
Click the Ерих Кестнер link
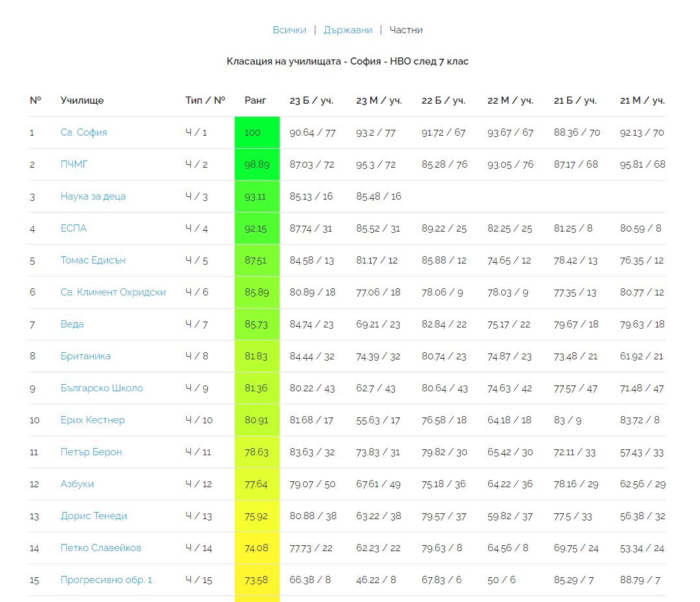93,420
